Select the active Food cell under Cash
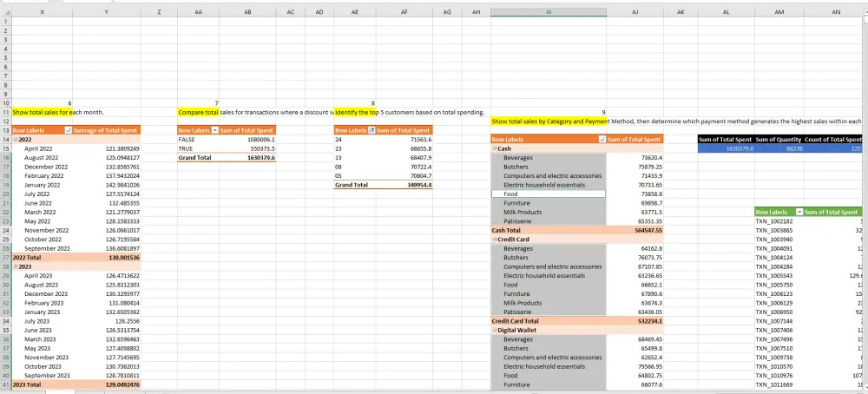Viewport: 868px width, 394px height. (548, 194)
